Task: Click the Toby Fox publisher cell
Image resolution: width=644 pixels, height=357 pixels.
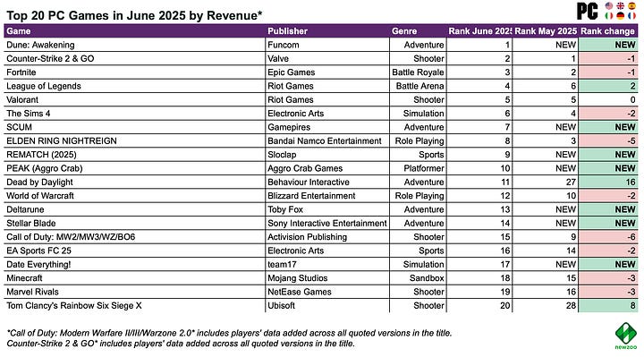Action: click(x=327, y=209)
